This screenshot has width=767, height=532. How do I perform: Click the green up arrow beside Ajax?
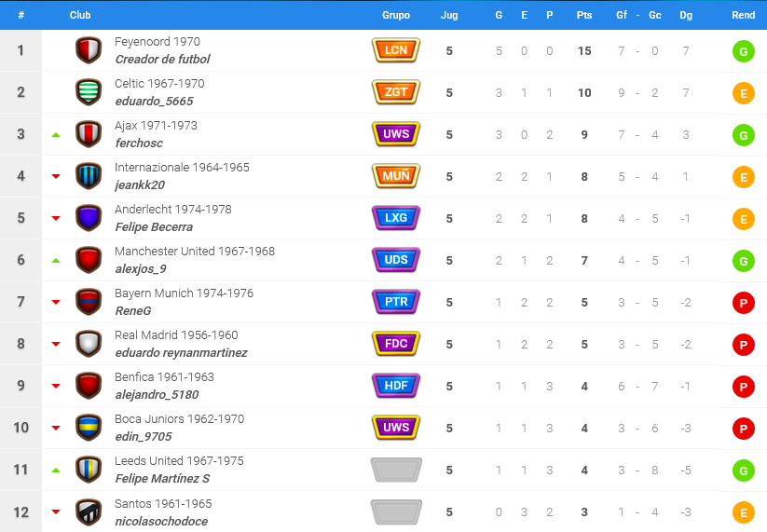(x=56, y=134)
